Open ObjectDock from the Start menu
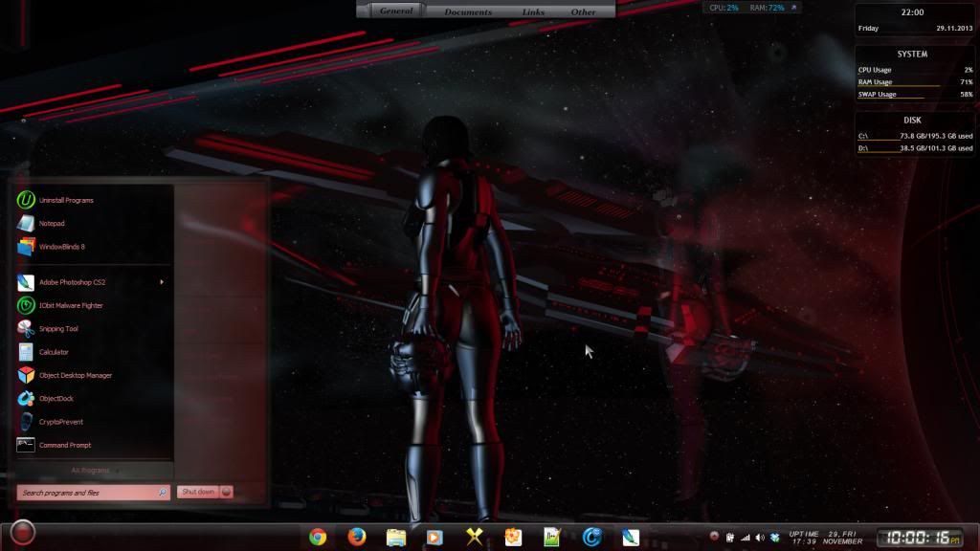This screenshot has height=551, width=980. tap(93, 399)
